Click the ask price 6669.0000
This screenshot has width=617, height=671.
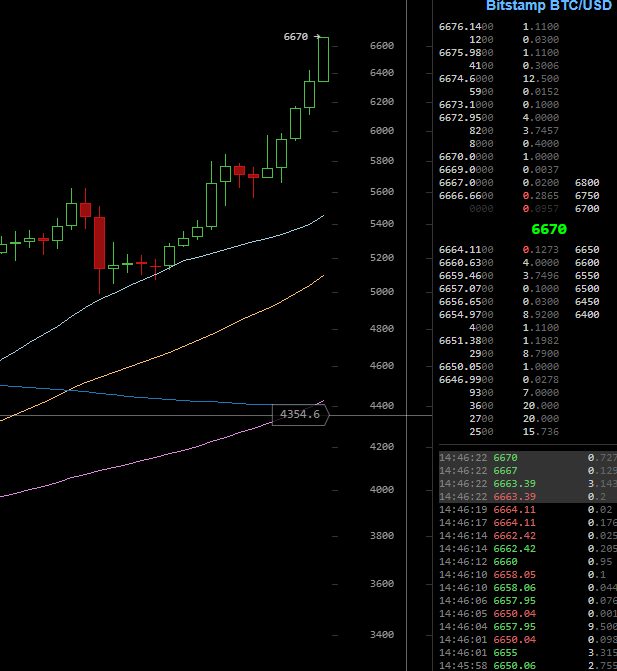(466, 170)
